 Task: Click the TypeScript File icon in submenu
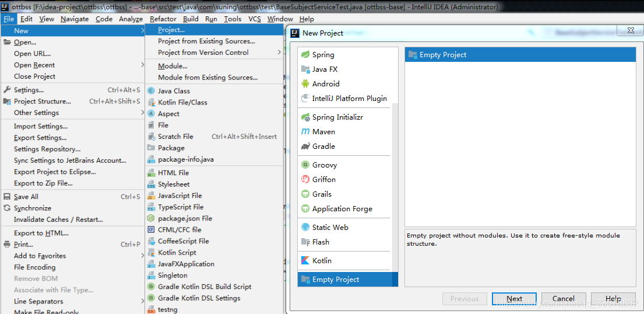pyautogui.click(x=151, y=207)
